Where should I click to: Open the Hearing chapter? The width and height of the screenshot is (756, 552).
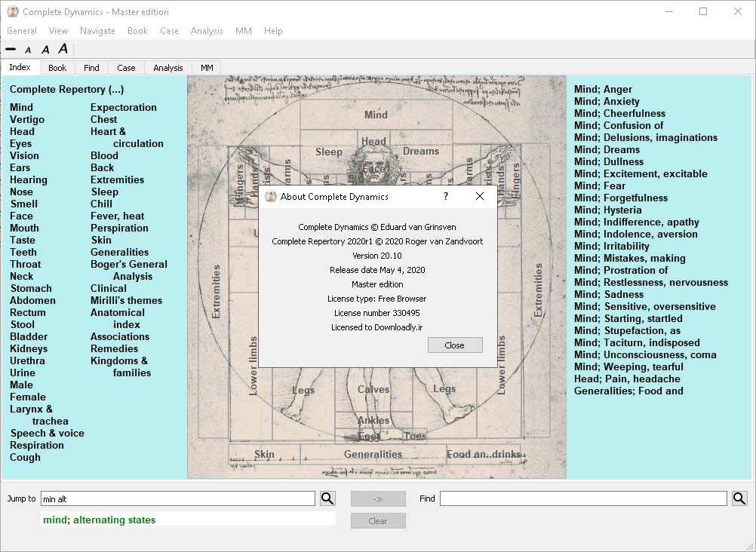[x=29, y=179]
